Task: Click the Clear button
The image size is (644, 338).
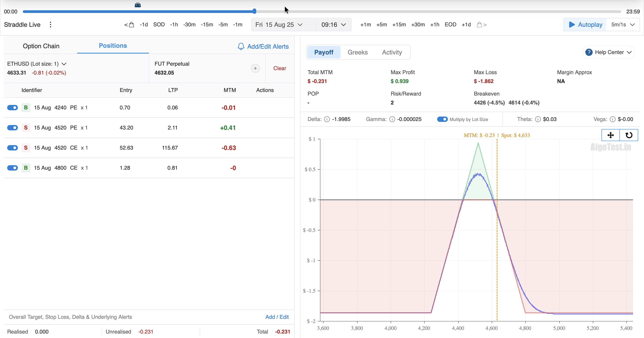Action: click(x=280, y=68)
